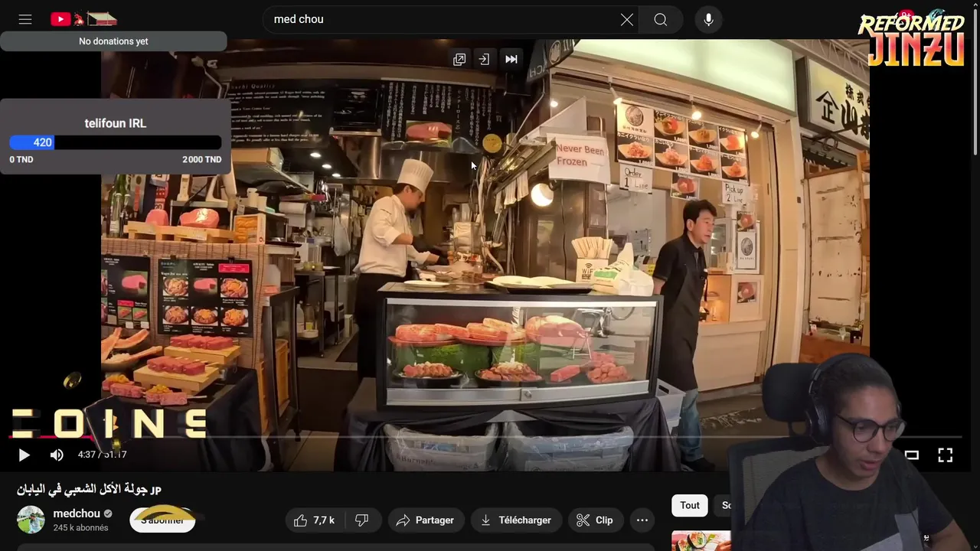This screenshot has height=551, width=980.
Task: Open the sushi recommended video thumbnail
Action: (x=701, y=541)
